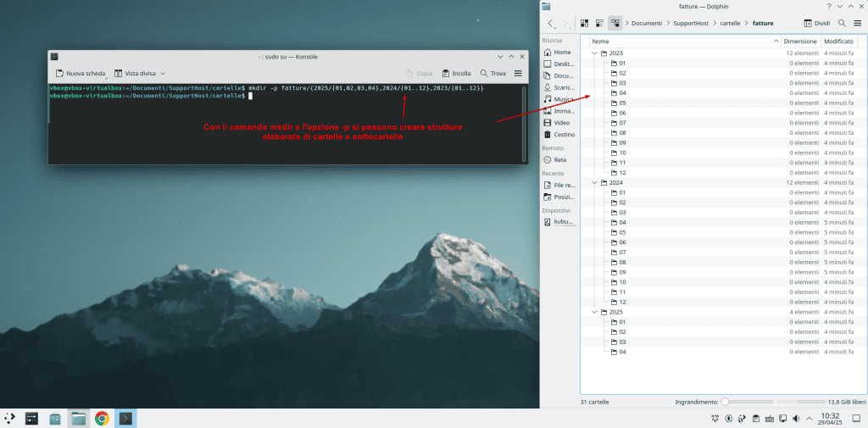Open File recenti in Dolphin sidebar
The image size is (868, 428).
pyautogui.click(x=559, y=185)
